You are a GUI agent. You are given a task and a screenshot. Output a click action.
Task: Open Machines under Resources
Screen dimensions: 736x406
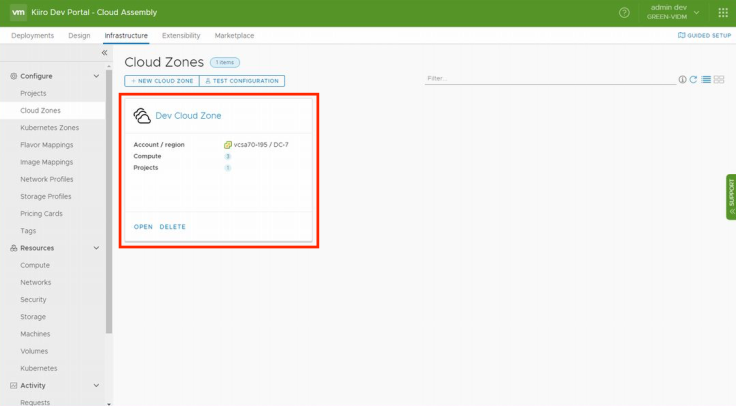pyautogui.click(x=35, y=334)
